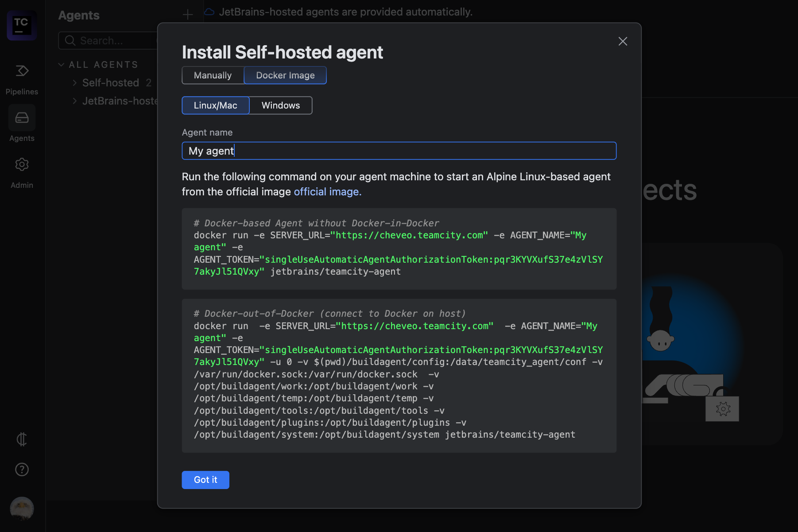This screenshot has width=798, height=532.
Task: Open the Pipelines section icon
Action: pos(22,71)
